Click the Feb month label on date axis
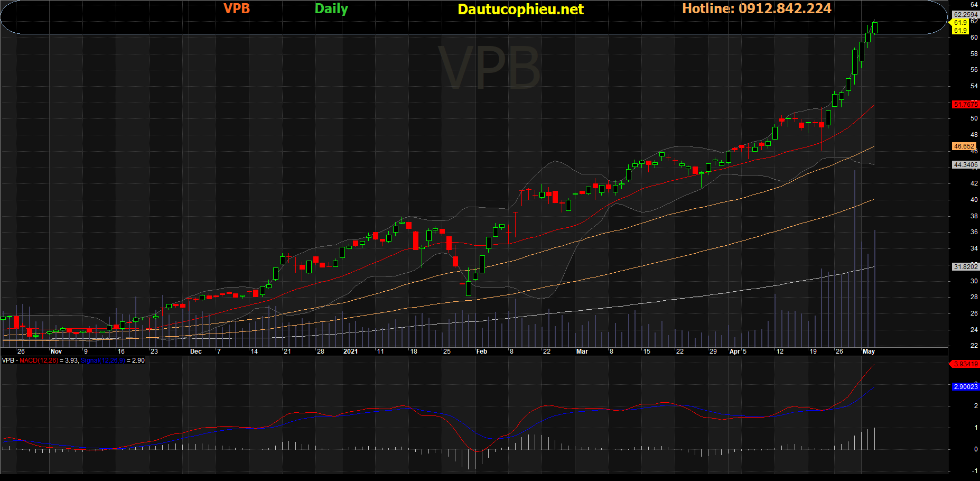 tap(481, 351)
